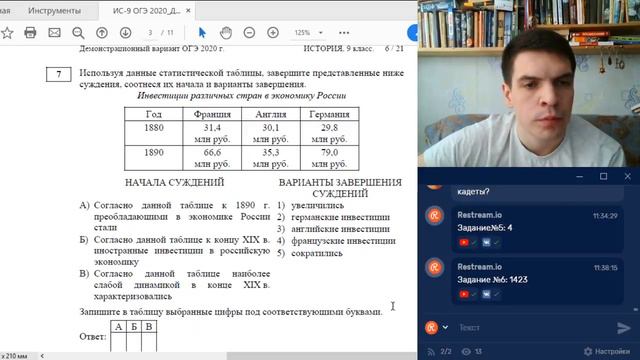
Task: Click the VK icon under Задание№5 message
Action: click(486, 242)
